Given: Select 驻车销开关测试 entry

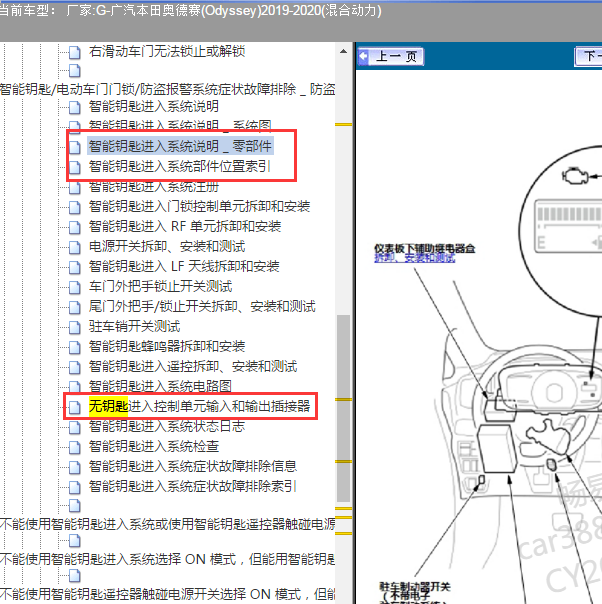Looking at the screenshot, I should pos(134,327).
